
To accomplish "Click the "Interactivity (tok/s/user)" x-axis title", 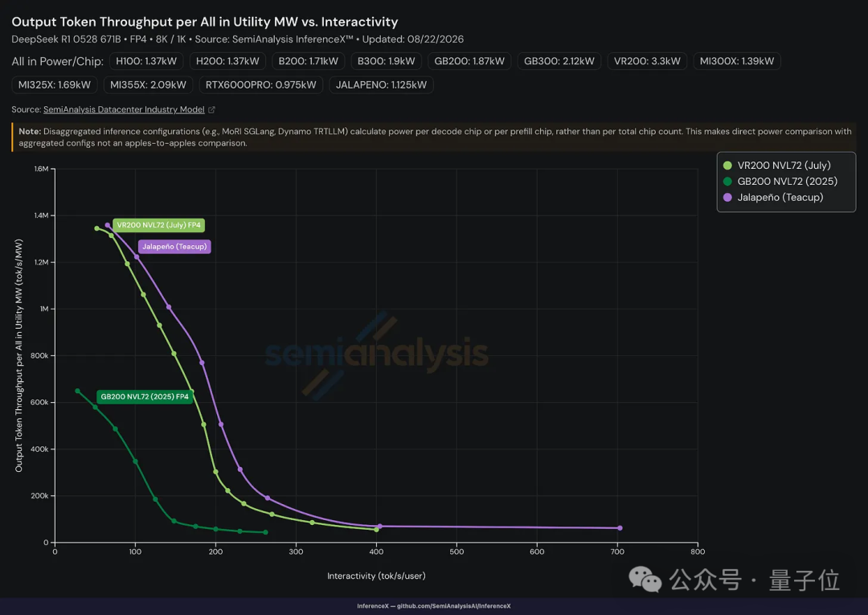I will pos(376,576).
